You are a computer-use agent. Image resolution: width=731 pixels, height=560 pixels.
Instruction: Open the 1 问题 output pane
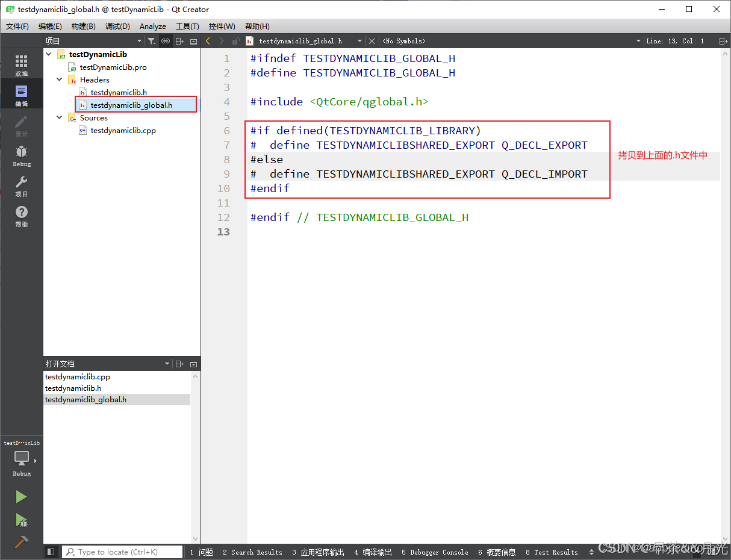pyautogui.click(x=201, y=552)
